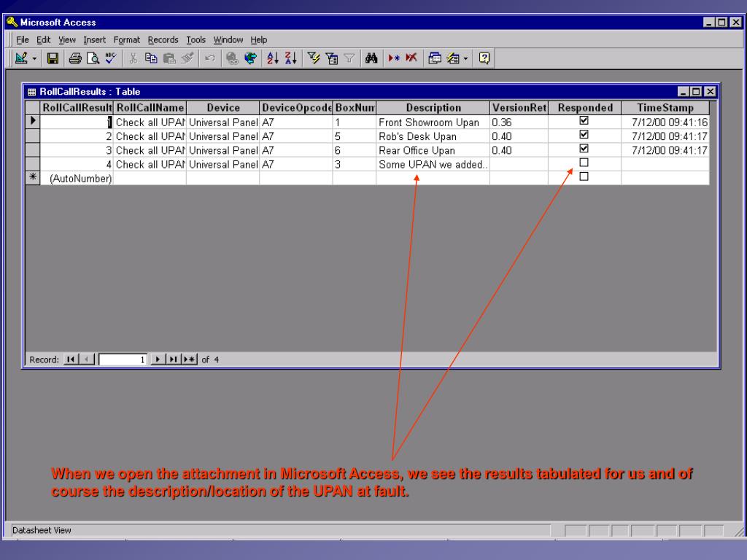Viewport: 747px width, 560px height.
Task: Click the Cut scissors icon
Action: (x=133, y=58)
